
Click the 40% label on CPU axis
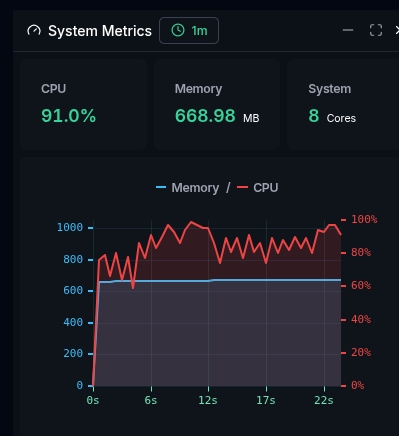pyautogui.click(x=361, y=319)
